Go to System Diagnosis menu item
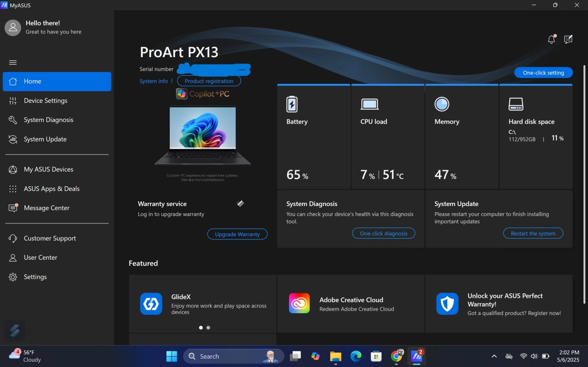Screen dimensions: 588x367 [48, 120]
